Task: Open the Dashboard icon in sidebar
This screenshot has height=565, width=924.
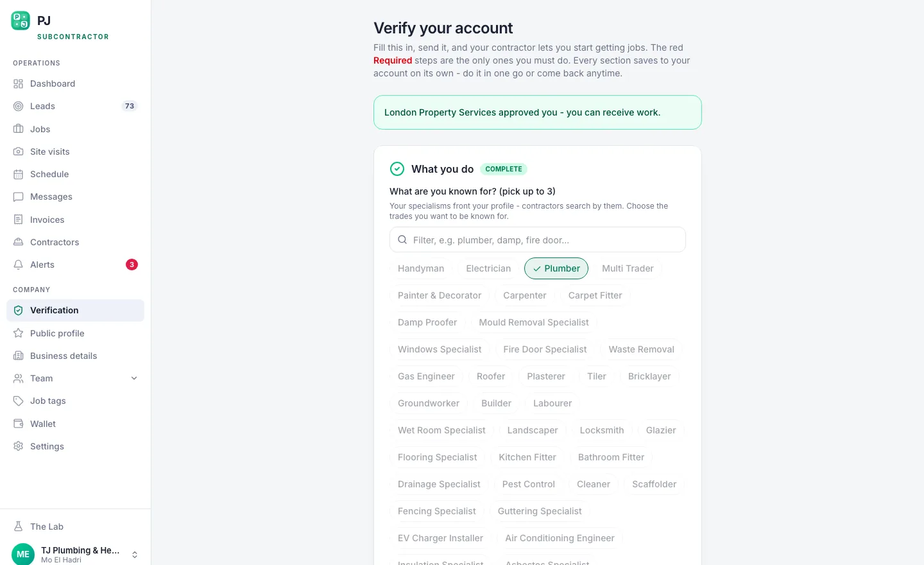Action: pyautogui.click(x=18, y=83)
